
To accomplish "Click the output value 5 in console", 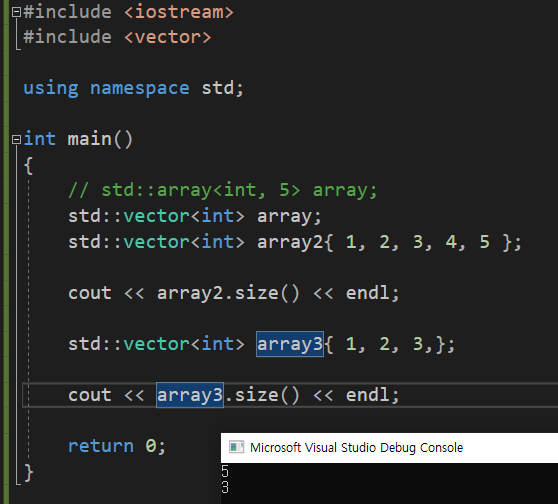I will click(225, 471).
